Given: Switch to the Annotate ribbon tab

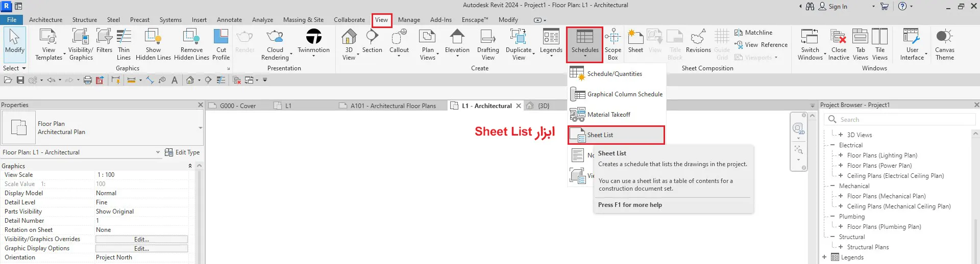Looking at the screenshot, I should pos(229,20).
